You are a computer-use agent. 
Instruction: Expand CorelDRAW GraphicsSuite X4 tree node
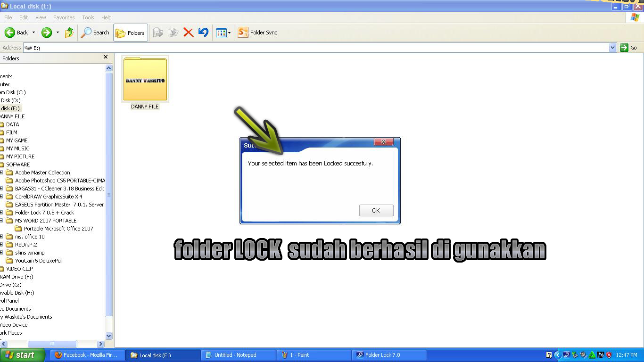(x=1, y=197)
